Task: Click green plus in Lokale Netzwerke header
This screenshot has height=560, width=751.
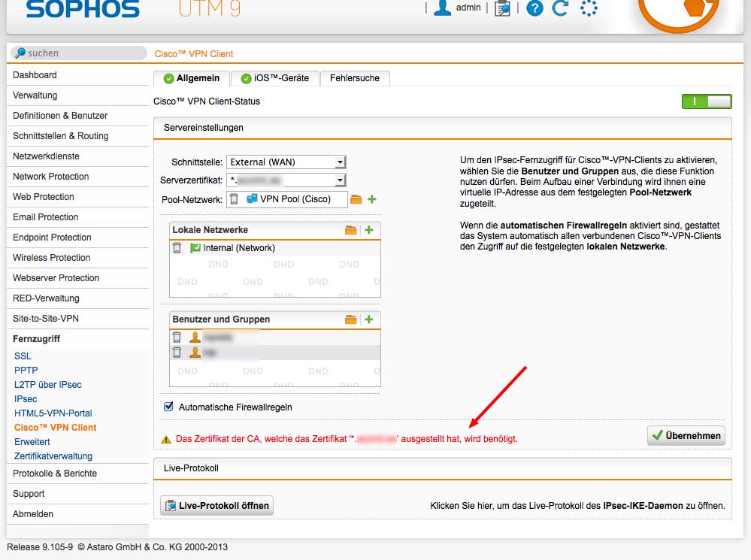Action: click(x=369, y=230)
